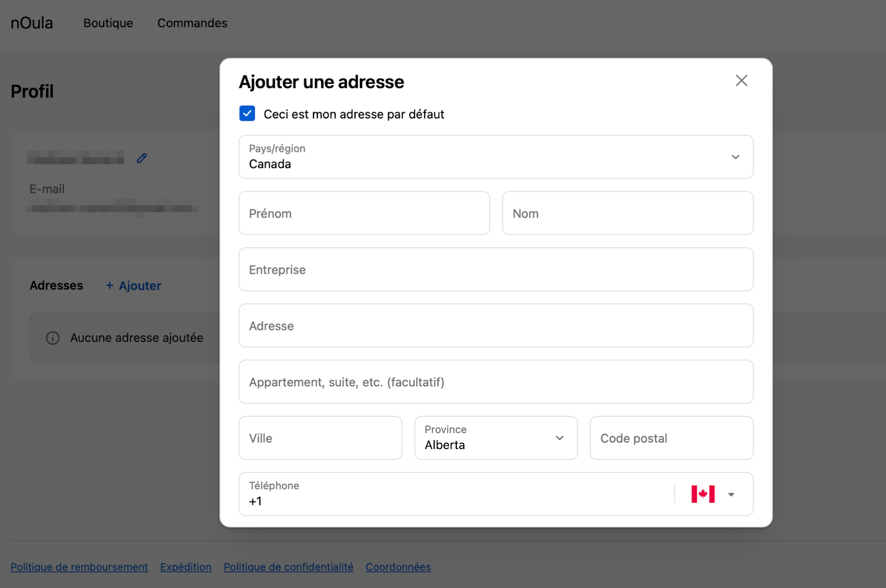The image size is (886, 588).
Task: Uncheck the default address checkbox
Action: coord(247,114)
